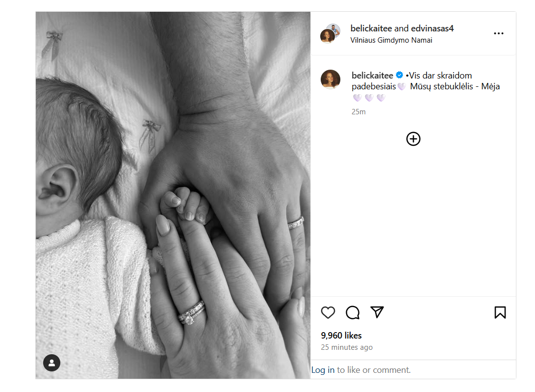The width and height of the screenshot is (535, 392).
Task: Like the post with heart icon
Action: tap(328, 313)
